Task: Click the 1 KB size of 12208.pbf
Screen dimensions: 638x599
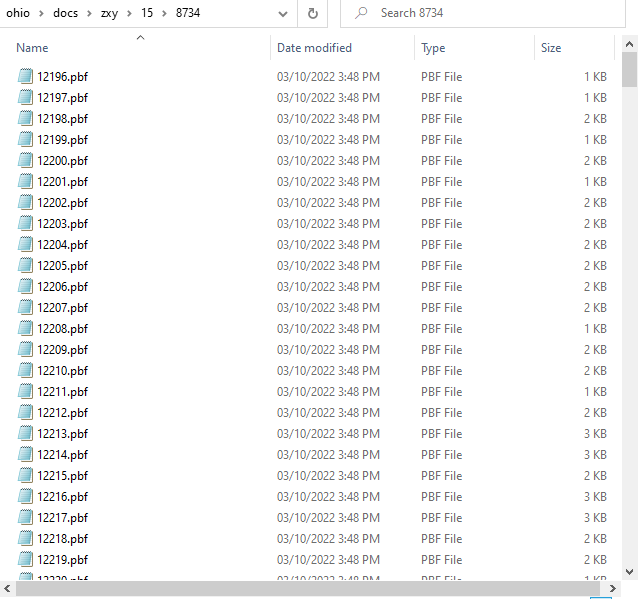Action: point(595,328)
